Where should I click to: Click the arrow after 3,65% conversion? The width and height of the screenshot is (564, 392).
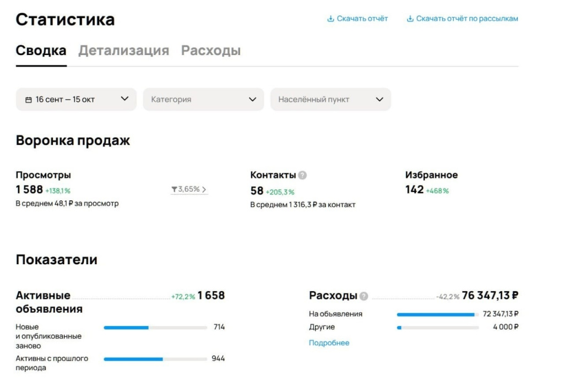[204, 189]
